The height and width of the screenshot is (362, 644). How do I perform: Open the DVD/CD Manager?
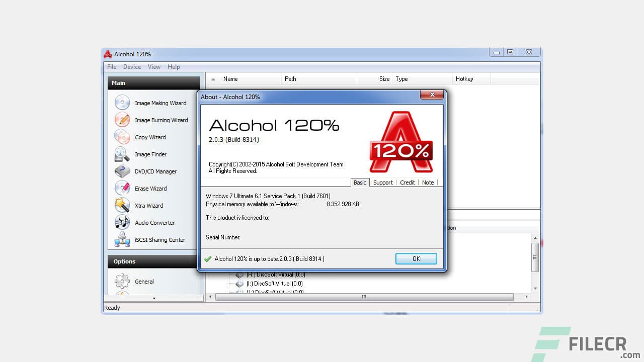click(x=155, y=171)
